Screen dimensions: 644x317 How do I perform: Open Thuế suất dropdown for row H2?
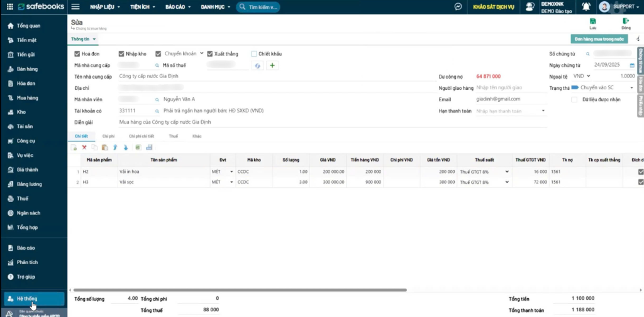(x=507, y=172)
